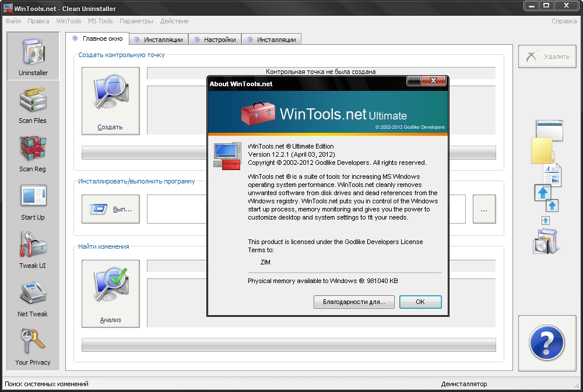583x392 pixels.
Task: Click the Создать restore point button
Action: tap(111, 101)
